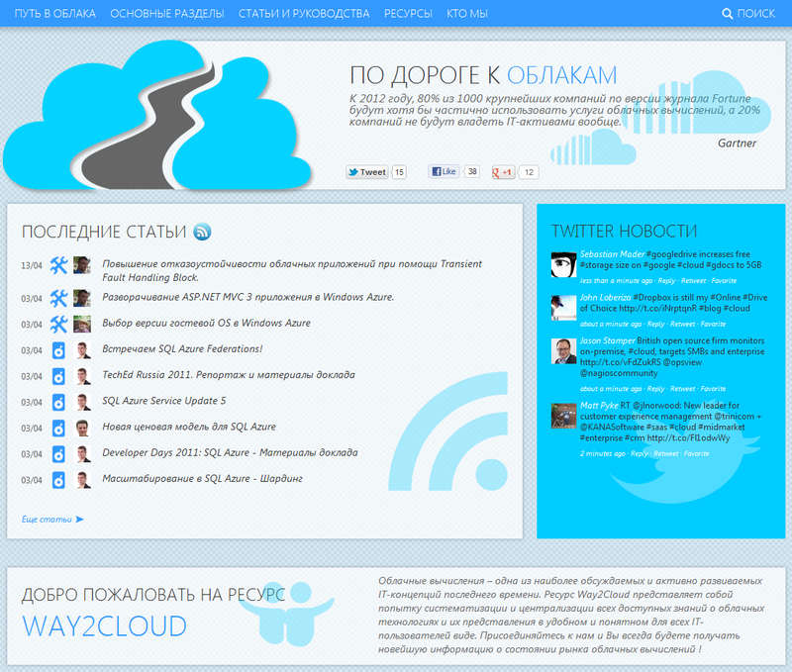Viewport: 792px width, 672px height.
Task: Click database icon on Developer Days 2011 row
Action: [58, 454]
